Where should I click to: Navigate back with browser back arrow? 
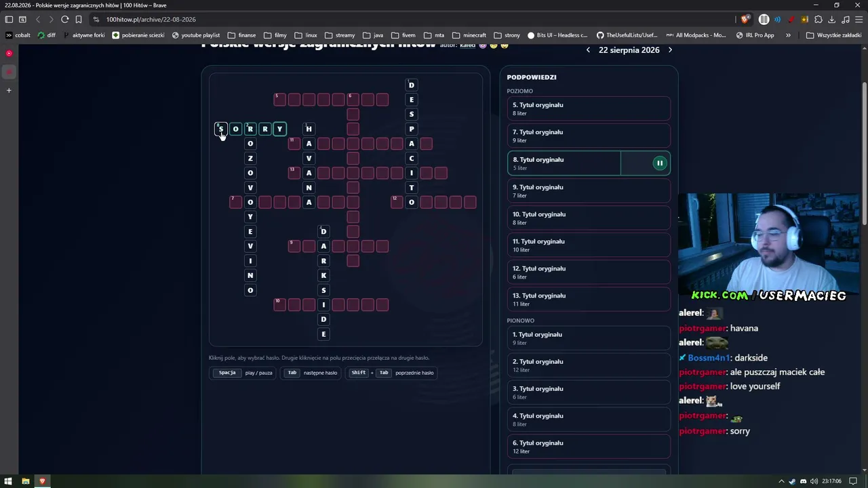38,19
